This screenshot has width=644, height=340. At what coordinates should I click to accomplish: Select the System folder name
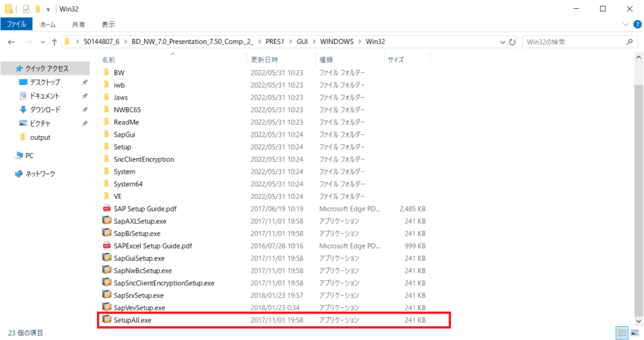pos(125,171)
